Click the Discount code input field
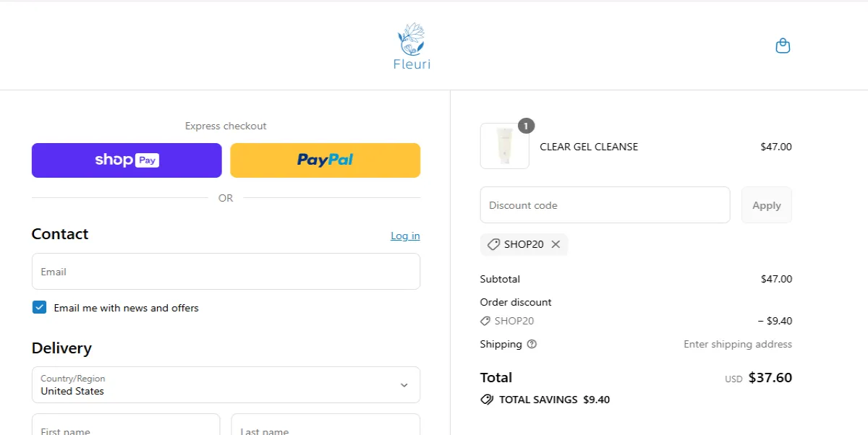The image size is (868, 435). [x=605, y=204]
